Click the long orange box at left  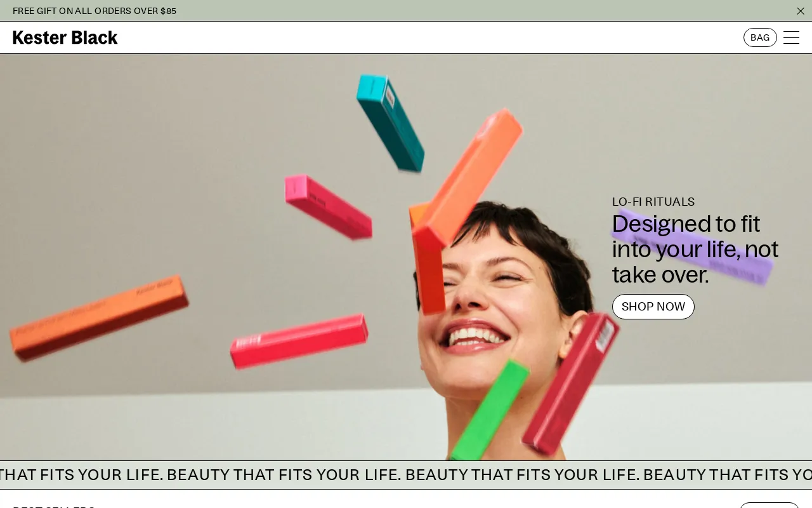[100, 317]
